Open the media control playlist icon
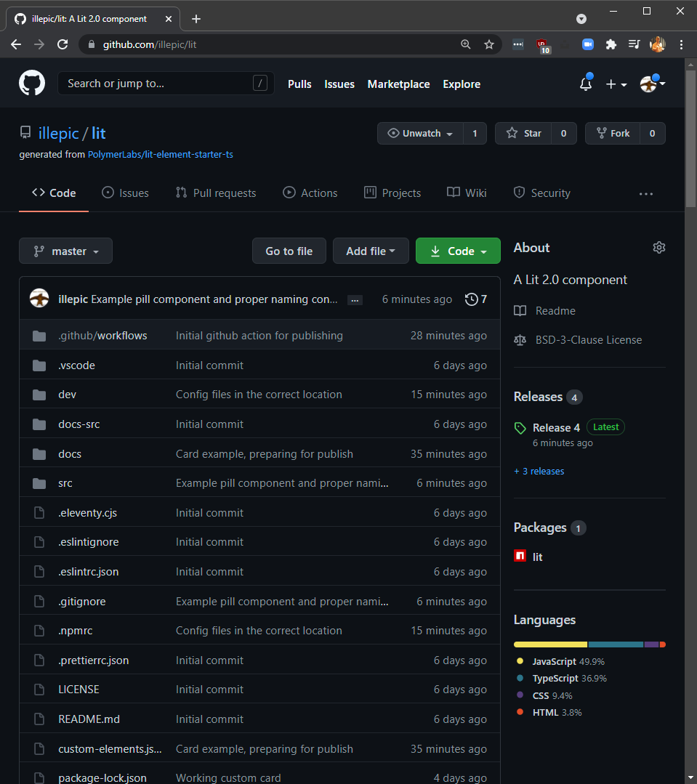The image size is (697, 784). [x=634, y=44]
